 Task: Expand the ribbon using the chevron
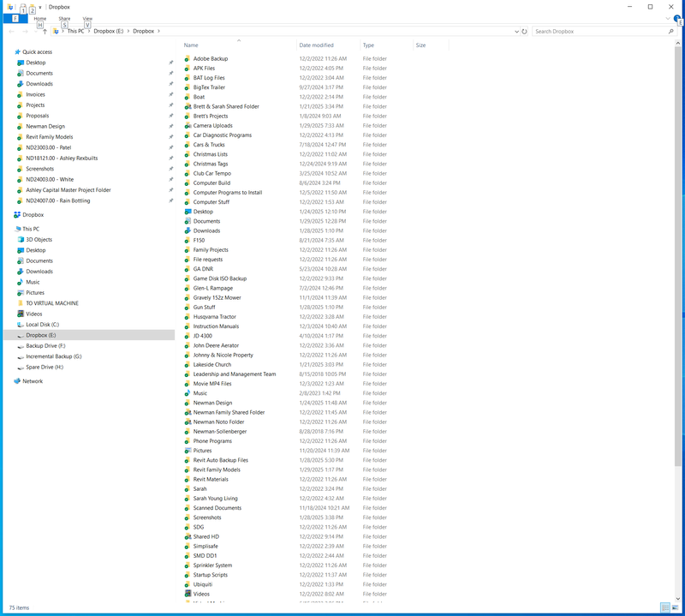pyautogui.click(x=667, y=18)
